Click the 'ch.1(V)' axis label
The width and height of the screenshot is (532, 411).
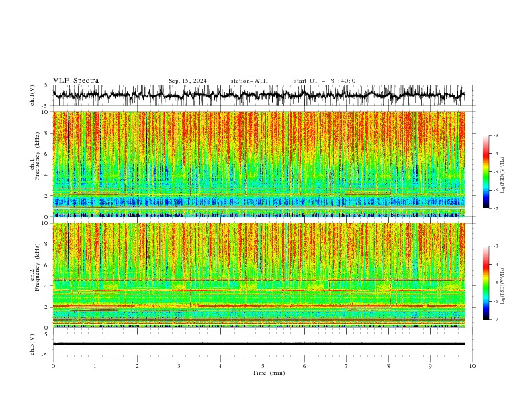32,95
